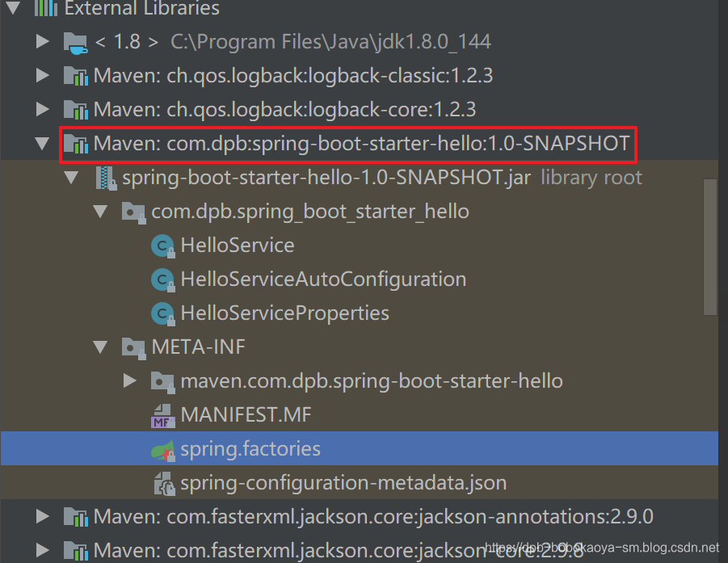This screenshot has height=563, width=728.
Task: Collapse the External Libraries node
Action: point(14,7)
